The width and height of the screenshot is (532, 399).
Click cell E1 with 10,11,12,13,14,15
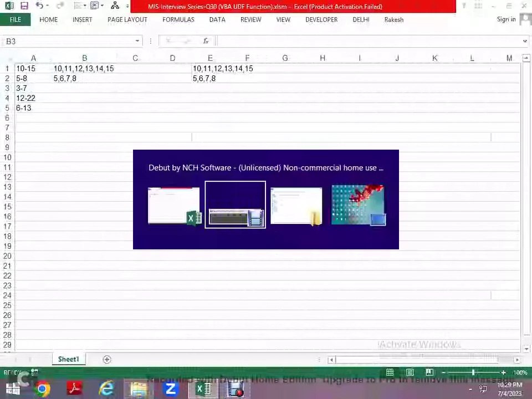point(210,69)
